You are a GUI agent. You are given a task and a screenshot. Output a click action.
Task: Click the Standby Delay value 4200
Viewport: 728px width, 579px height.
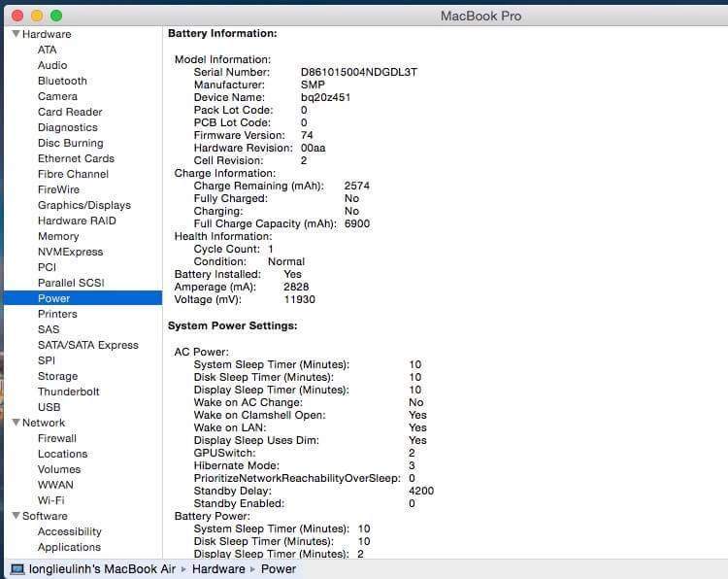pos(421,492)
